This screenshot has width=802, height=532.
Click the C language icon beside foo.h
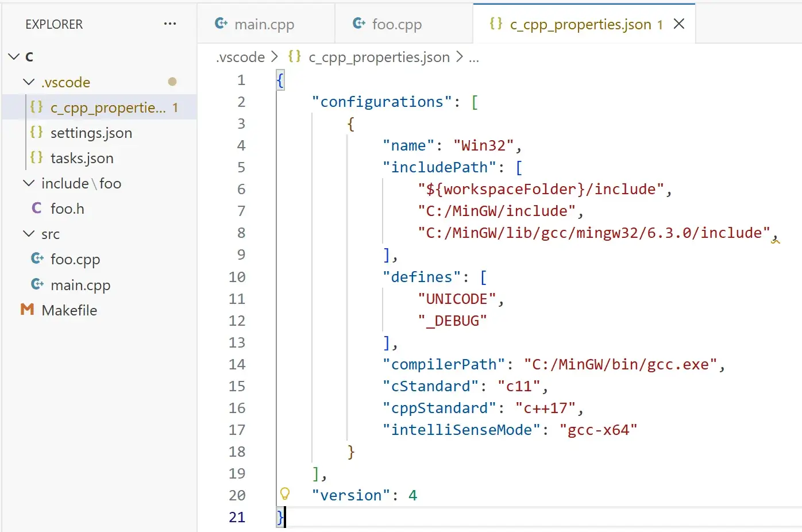tap(36, 208)
